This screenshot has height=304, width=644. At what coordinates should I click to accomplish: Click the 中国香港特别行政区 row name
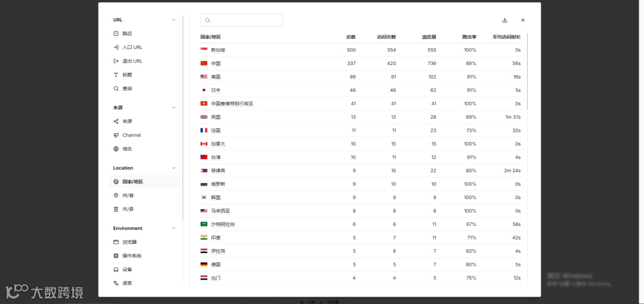point(232,104)
